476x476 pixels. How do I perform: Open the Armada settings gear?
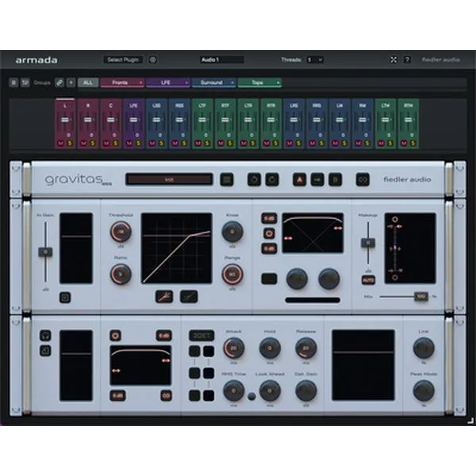[152, 59]
